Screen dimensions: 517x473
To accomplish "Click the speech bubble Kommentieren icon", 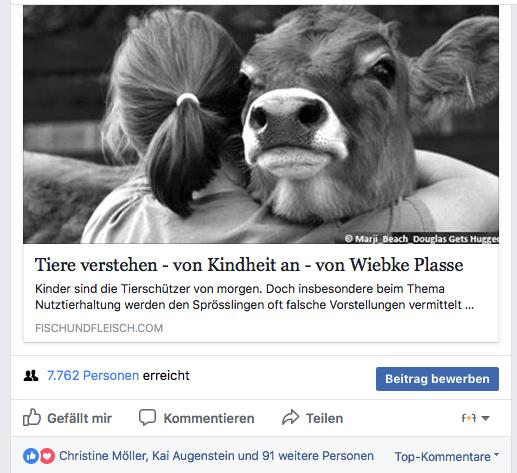I will (x=147, y=417).
